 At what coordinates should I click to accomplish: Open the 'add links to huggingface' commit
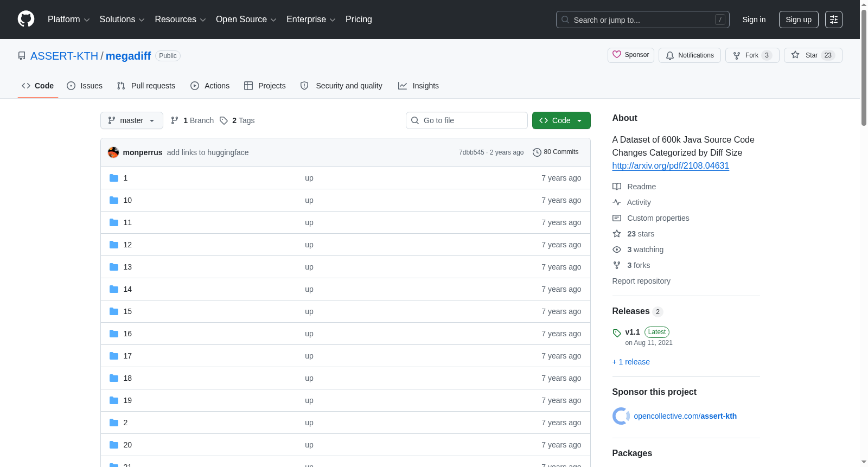tap(208, 152)
